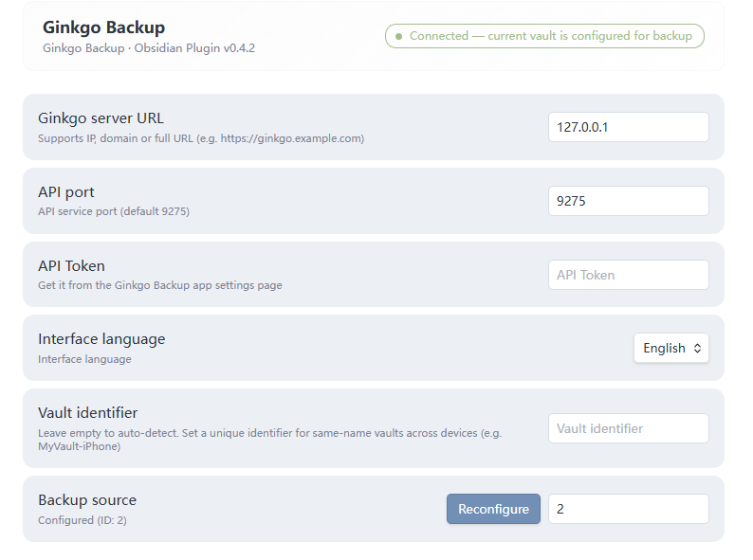Viewport: 753px width, 560px height.
Task: Click the Ginkgo server URL input field
Action: tap(628, 127)
